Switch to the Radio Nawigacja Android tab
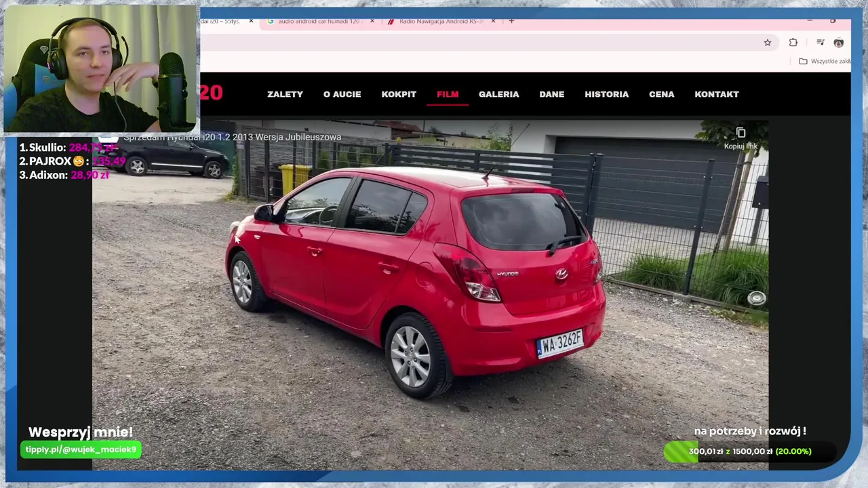This screenshot has width=868, height=488. coord(441,21)
